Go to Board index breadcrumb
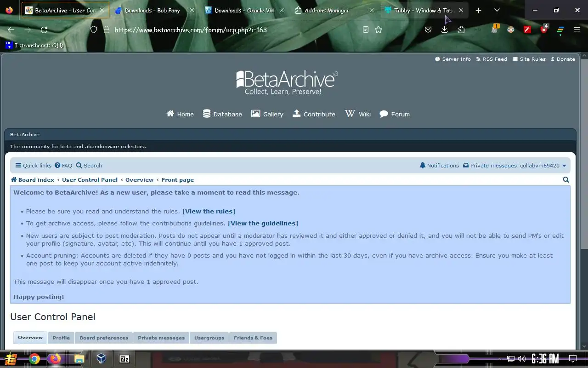Viewport: 588px width, 368px height. coord(33,180)
